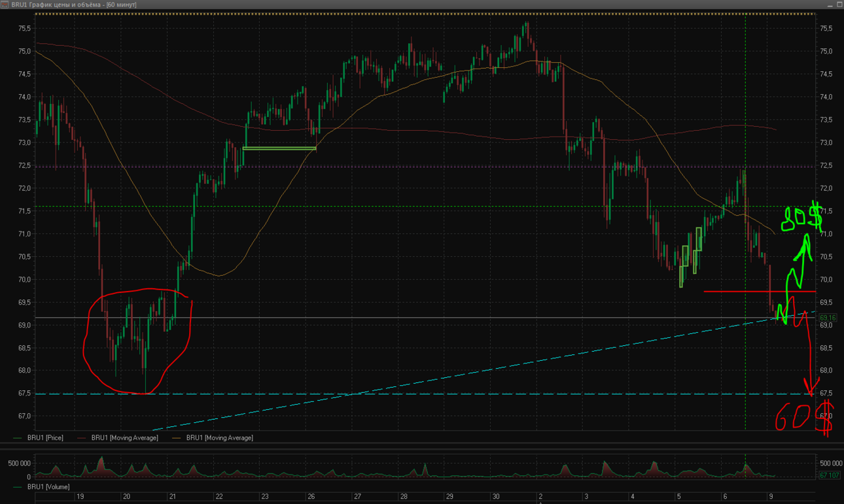The height and width of the screenshot is (504, 844).
Task: Click the green line marker beside 'BRU1 [Price]'
Action: pyautogui.click(x=19, y=438)
